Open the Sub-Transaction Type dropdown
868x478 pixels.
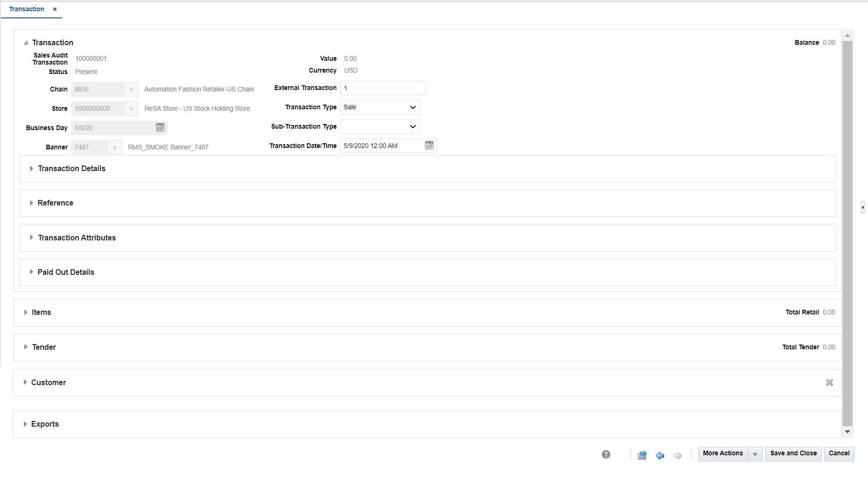411,126
